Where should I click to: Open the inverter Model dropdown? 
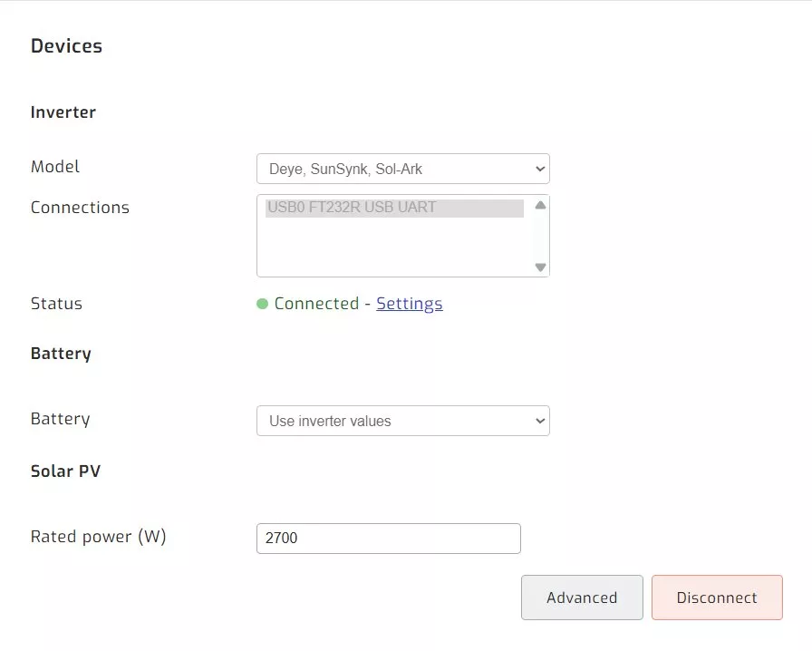click(402, 169)
